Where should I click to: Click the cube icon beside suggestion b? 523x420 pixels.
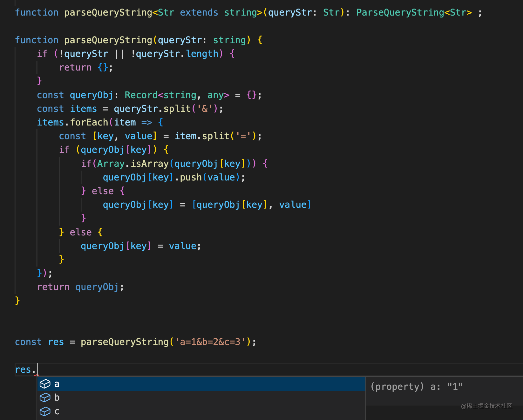(45, 397)
